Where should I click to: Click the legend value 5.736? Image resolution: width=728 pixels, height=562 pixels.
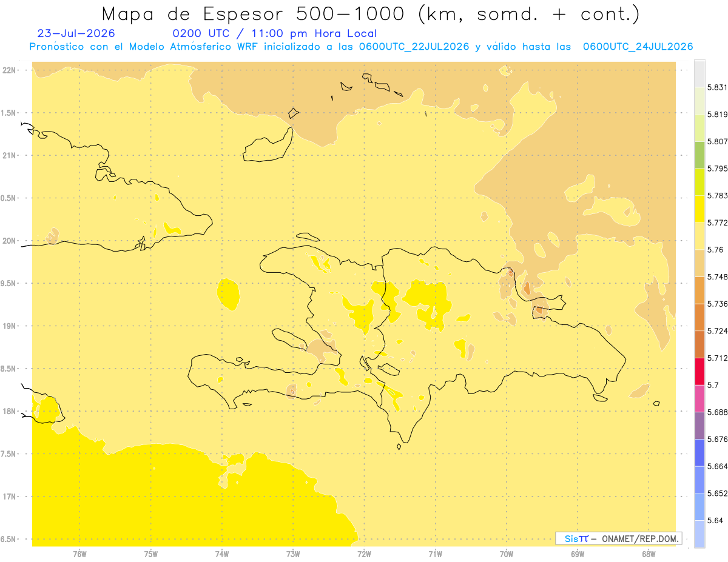(x=717, y=304)
